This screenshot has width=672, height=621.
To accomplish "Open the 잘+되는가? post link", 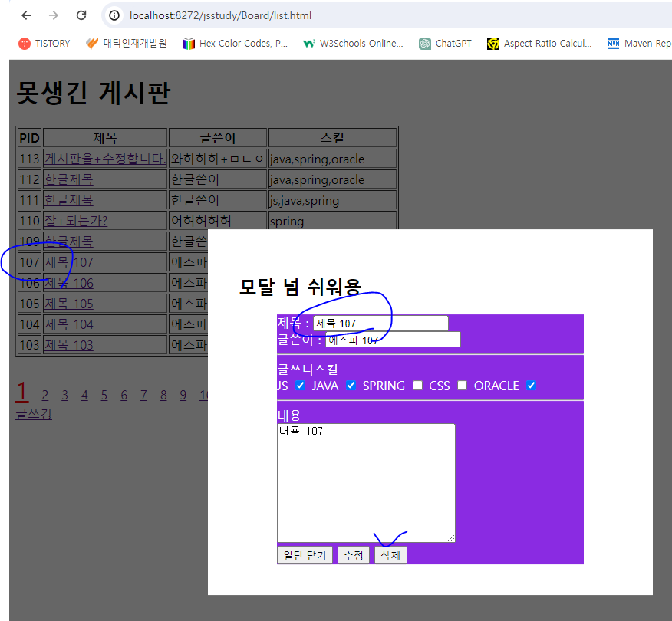I will [76, 221].
